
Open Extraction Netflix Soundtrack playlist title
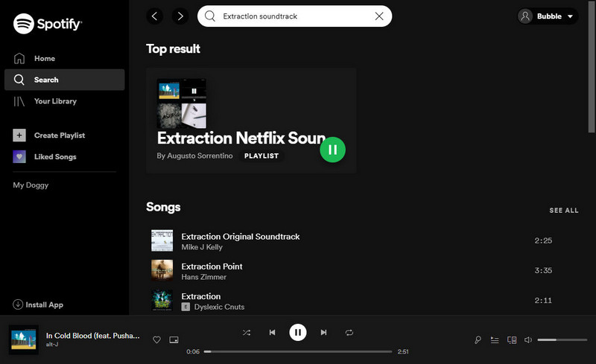point(241,138)
